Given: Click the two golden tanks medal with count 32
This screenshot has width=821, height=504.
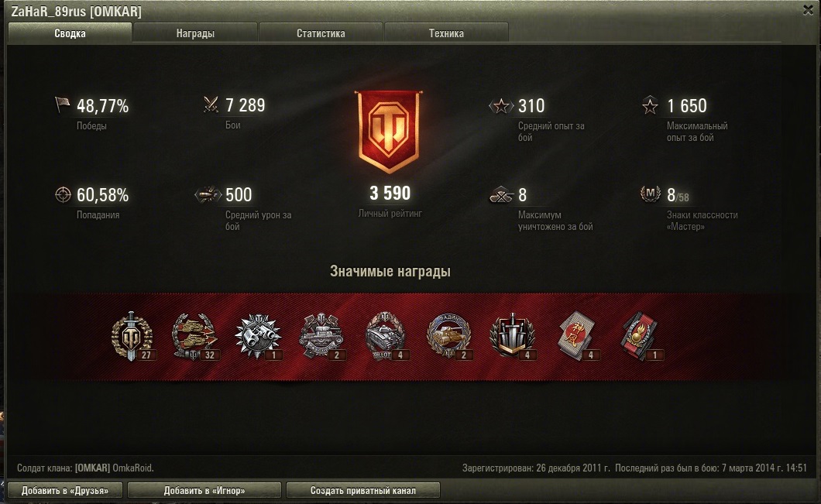Looking at the screenshot, I should click(x=194, y=335).
